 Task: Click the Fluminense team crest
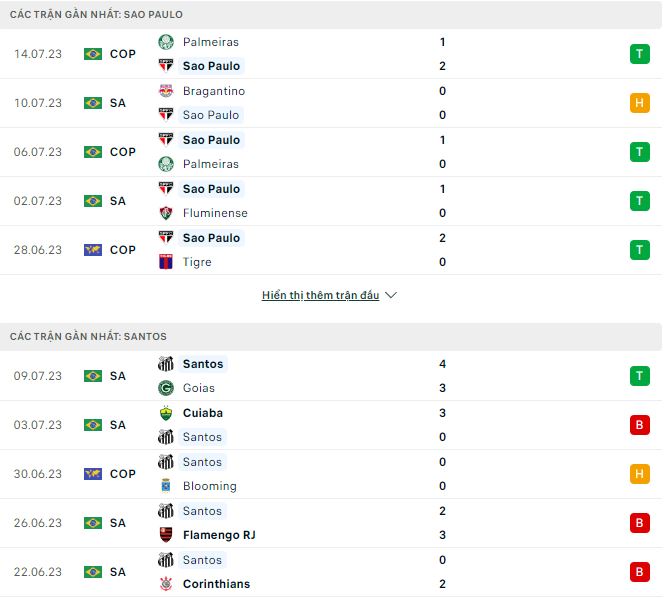166,213
